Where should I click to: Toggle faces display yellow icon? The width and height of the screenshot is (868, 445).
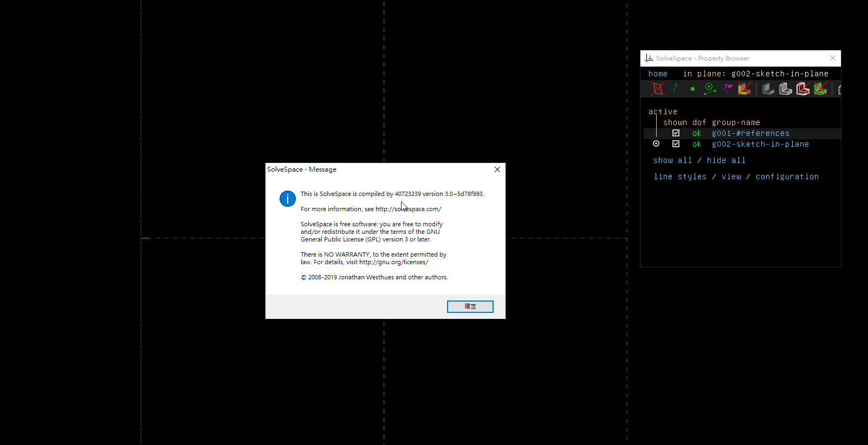[x=744, y=89]
